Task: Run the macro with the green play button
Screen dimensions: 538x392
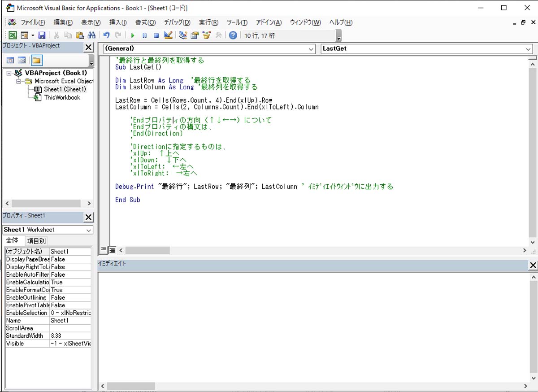Action: (133, 35)
